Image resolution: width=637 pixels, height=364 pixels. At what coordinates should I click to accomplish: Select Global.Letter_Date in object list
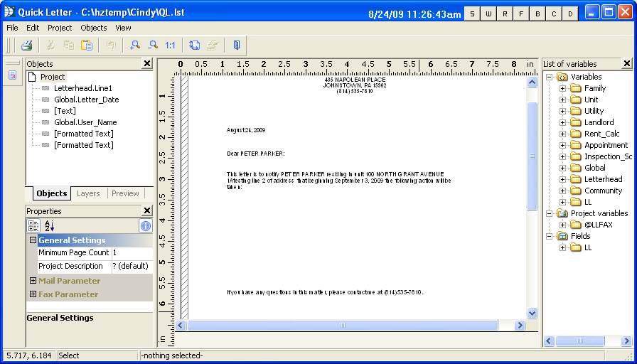tap(86, 100)
